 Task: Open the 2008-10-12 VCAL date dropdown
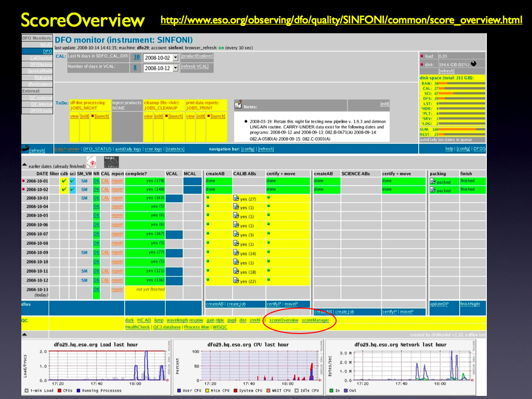click(176, 68)
